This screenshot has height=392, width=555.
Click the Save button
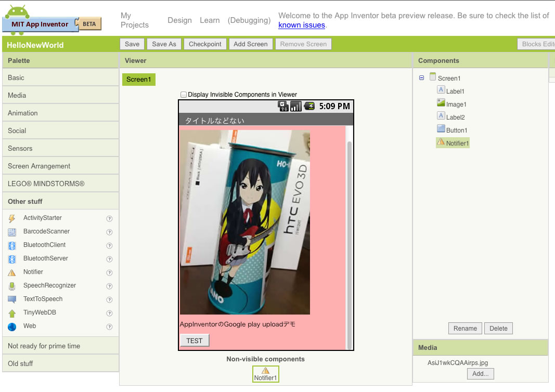(x=132, y=44)
